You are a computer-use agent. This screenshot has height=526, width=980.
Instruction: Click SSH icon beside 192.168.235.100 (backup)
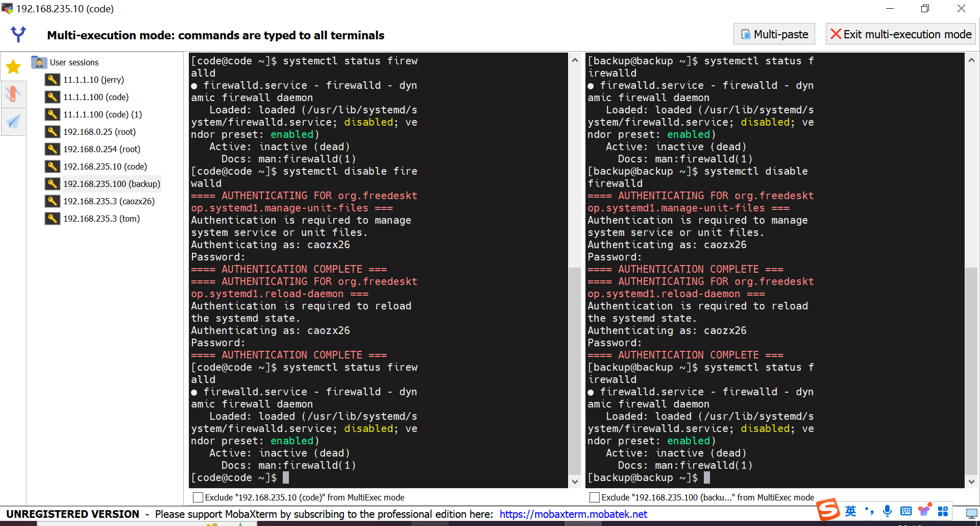coord(52,184)
